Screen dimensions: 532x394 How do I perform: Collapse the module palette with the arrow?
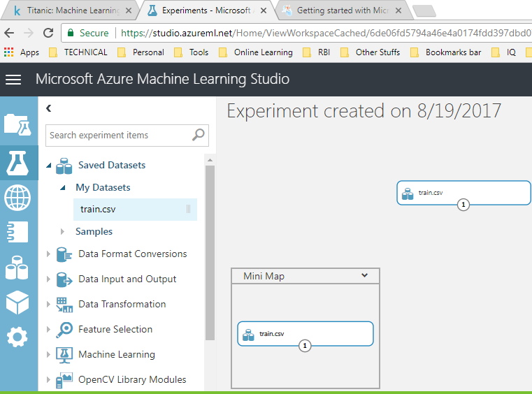pyautogui.click(x=49, y=108)
